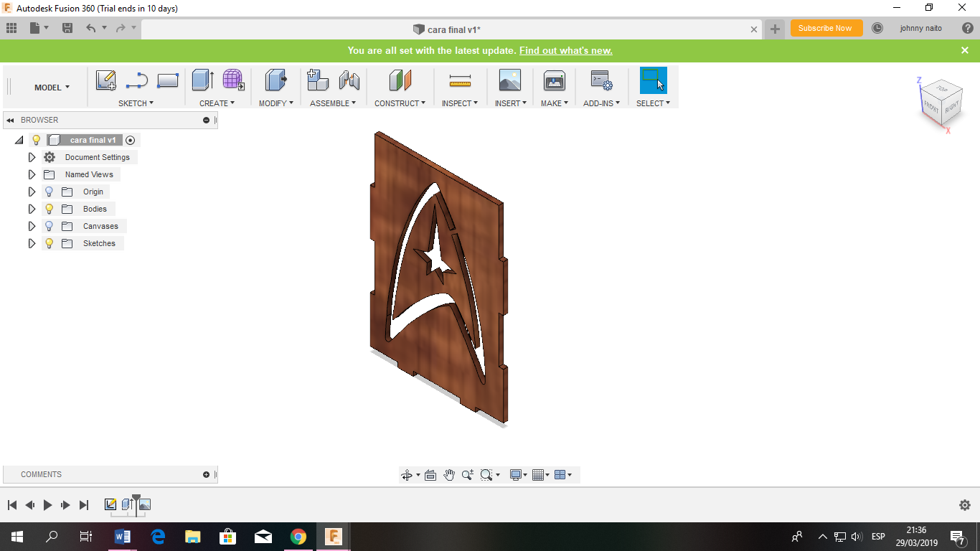
Task: Open the johnny naito account menu
Action: (921, 28)
